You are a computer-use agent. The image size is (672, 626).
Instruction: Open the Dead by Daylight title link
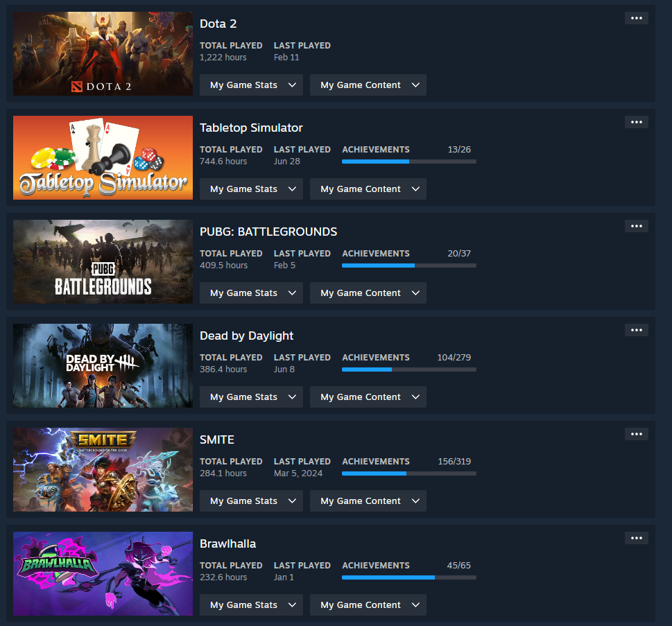246,336
